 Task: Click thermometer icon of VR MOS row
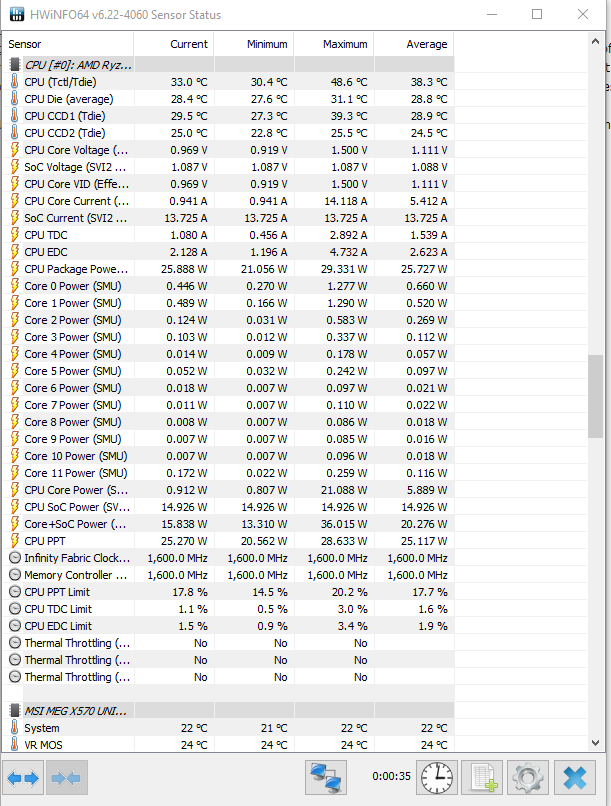[15, 745]
